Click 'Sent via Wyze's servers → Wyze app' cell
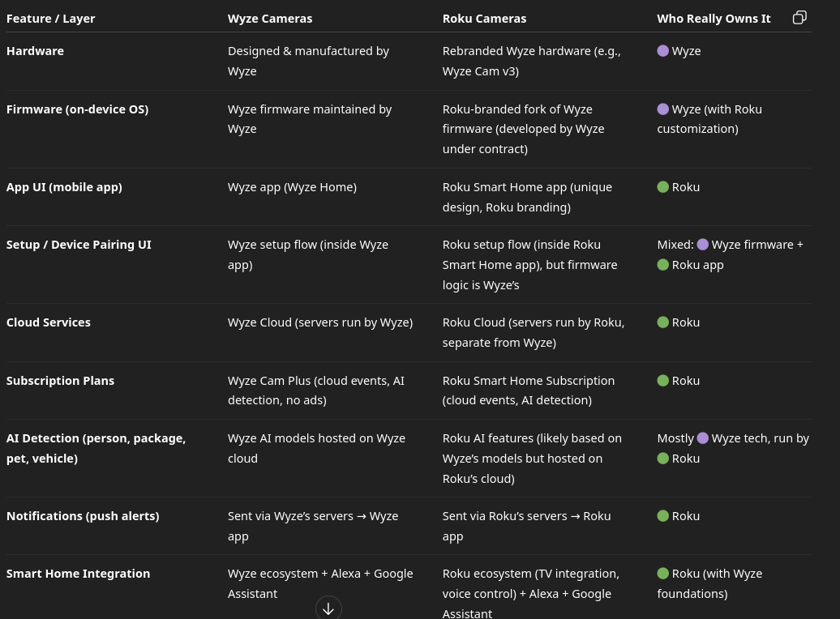Viewport: 840px width, 619px height. click(313, 527)
